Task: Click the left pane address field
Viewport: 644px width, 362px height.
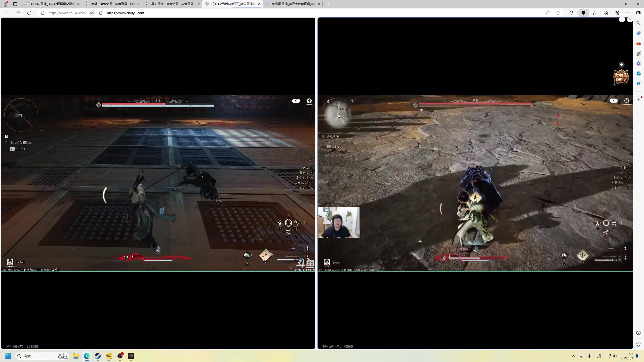Action: pyautogui.click(x=67, y=13)
